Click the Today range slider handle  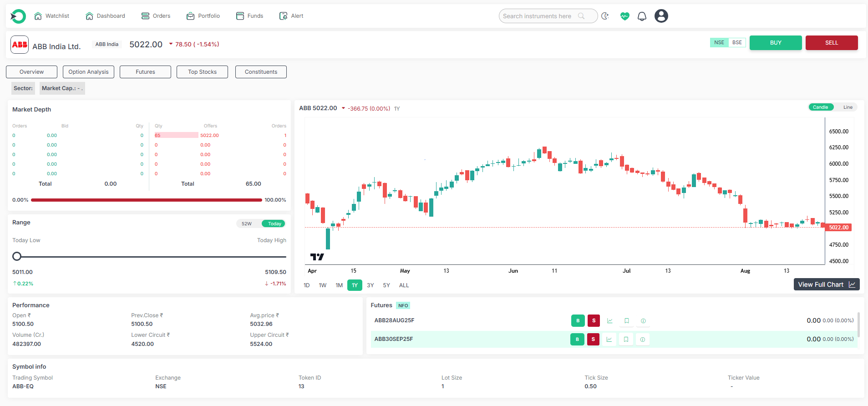[x=17, y=256]
